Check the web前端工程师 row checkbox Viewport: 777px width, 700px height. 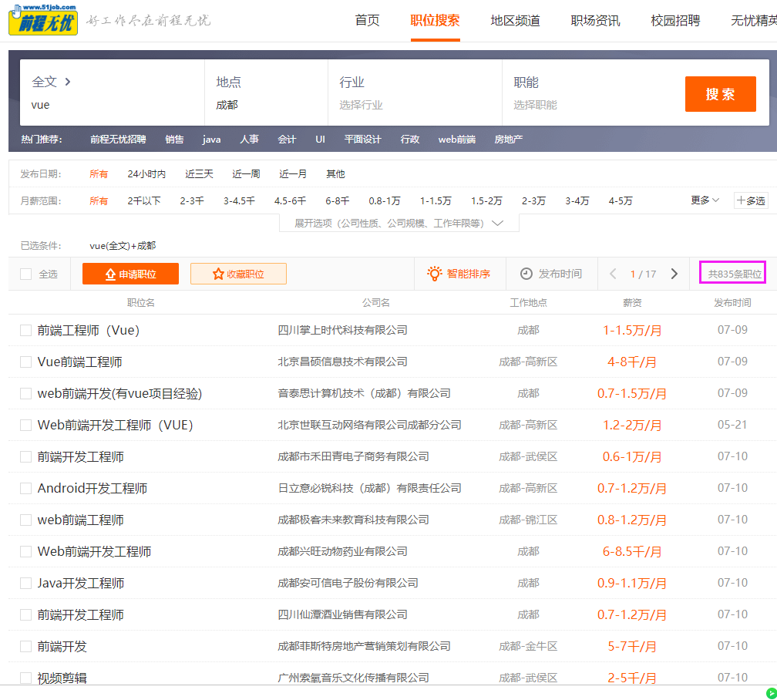point(25,520)
